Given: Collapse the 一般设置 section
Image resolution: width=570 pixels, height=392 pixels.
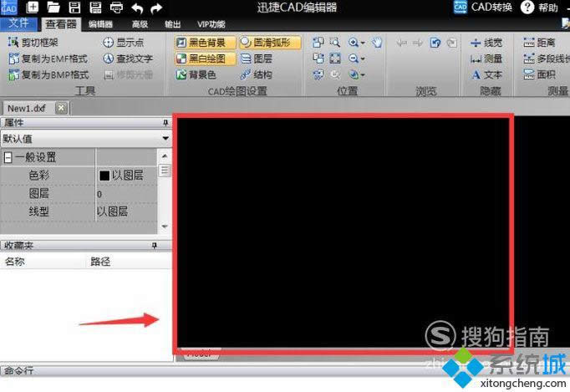Looking at the screenshot, I should (x=8, y=157).
